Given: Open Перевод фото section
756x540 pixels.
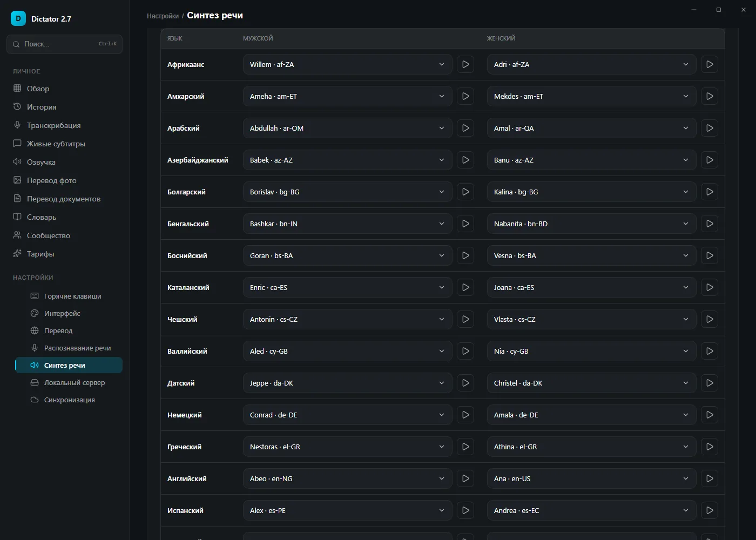Looking at the screenshot, I should [64, 180].
